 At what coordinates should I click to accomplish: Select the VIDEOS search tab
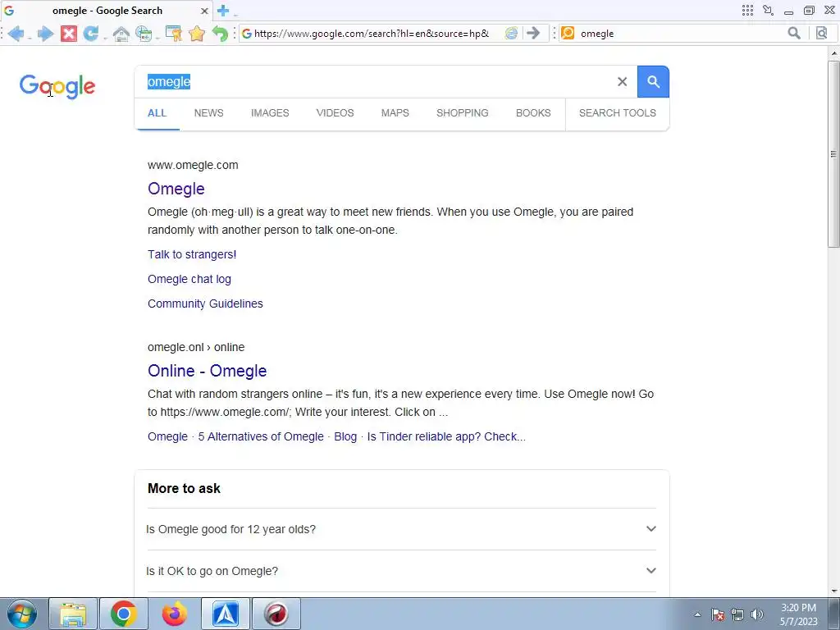tap(335, 113)
